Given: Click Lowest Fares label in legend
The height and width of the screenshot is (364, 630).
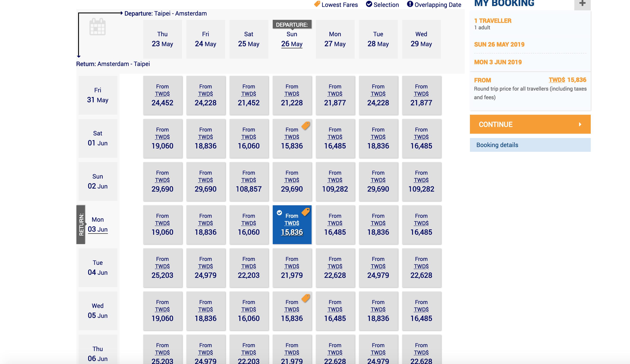Looking at the screenshot, I should click(340, 5).
